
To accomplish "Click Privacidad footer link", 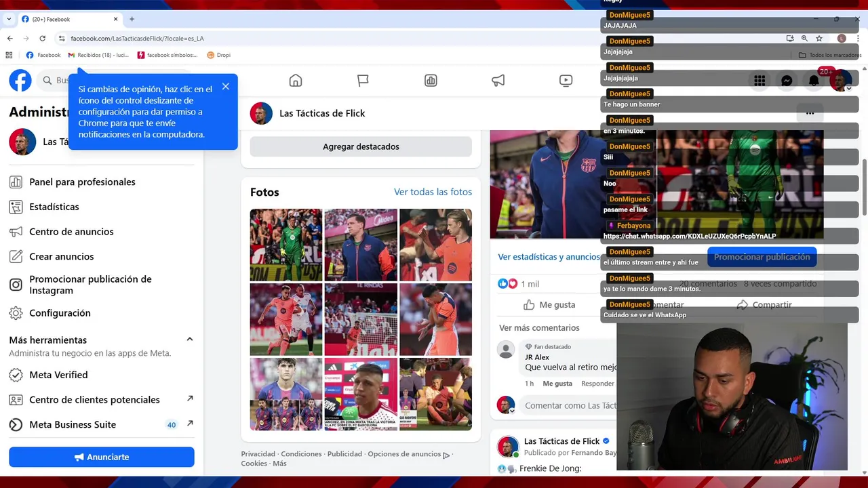I will tap(258, 454).
